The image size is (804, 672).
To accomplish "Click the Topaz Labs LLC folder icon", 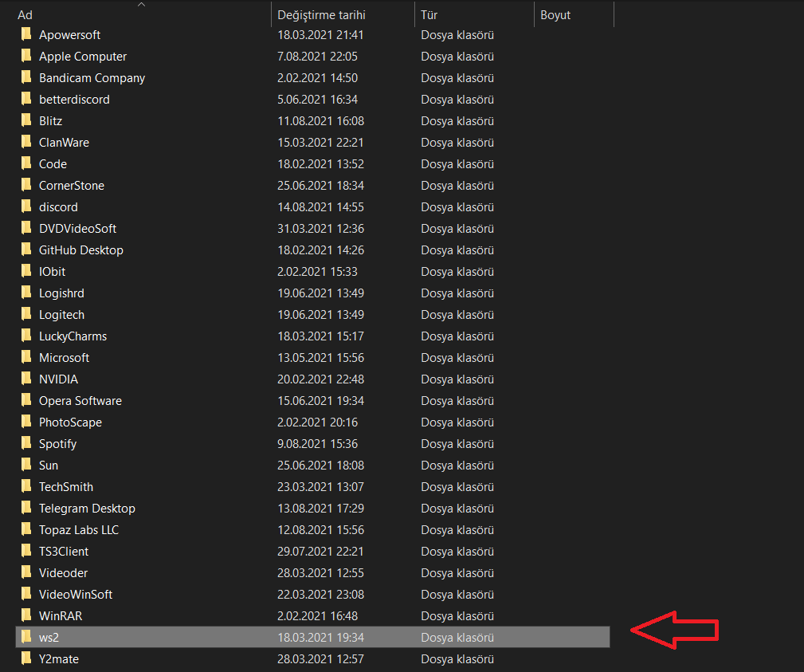I will (26, 530).
